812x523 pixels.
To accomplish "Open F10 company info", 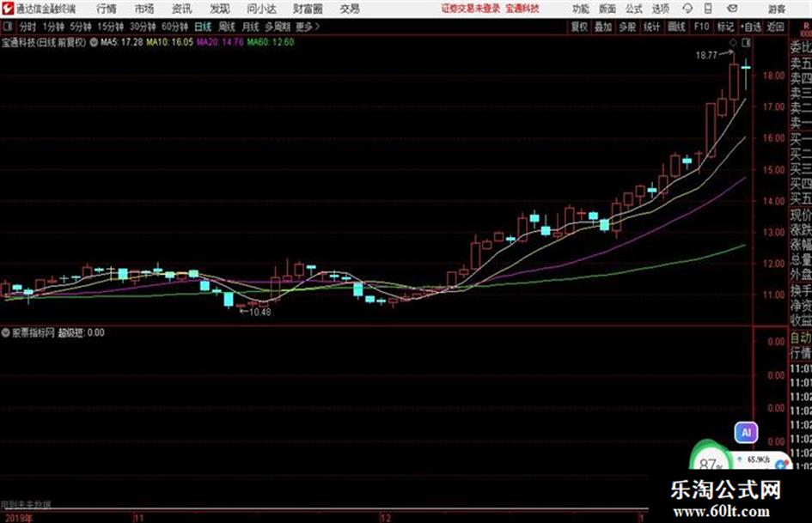I will pos(701,27).
